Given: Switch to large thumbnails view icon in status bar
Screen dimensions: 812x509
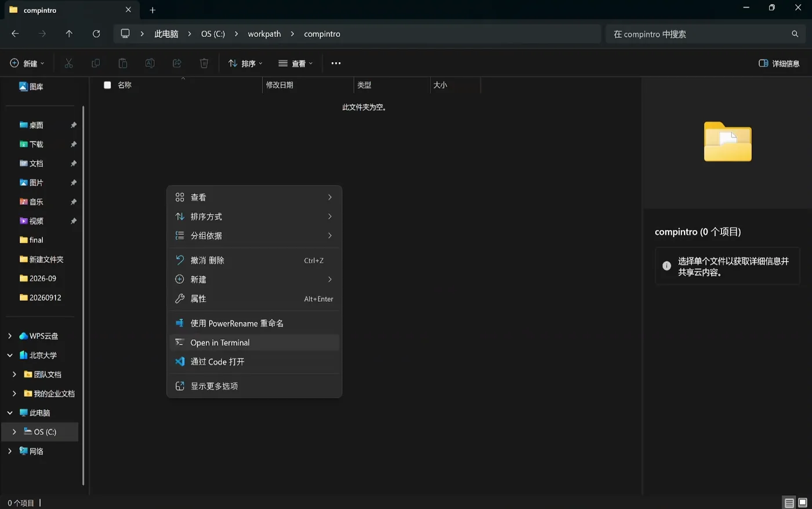Looking at the screenshot, I should (803, 503).
